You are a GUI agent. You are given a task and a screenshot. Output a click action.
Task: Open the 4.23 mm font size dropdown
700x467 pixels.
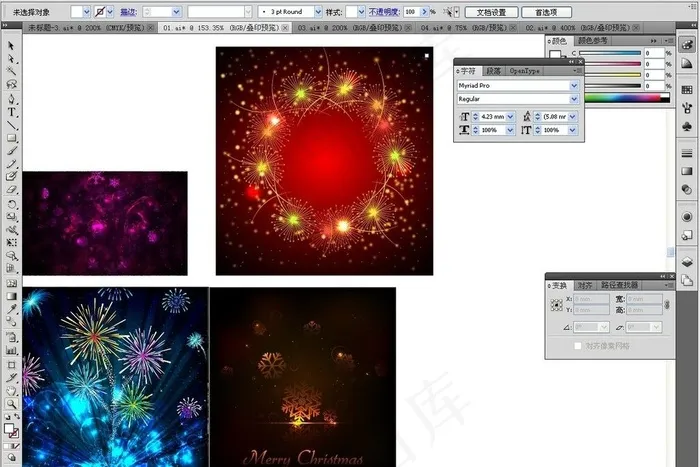coord(510,117)
